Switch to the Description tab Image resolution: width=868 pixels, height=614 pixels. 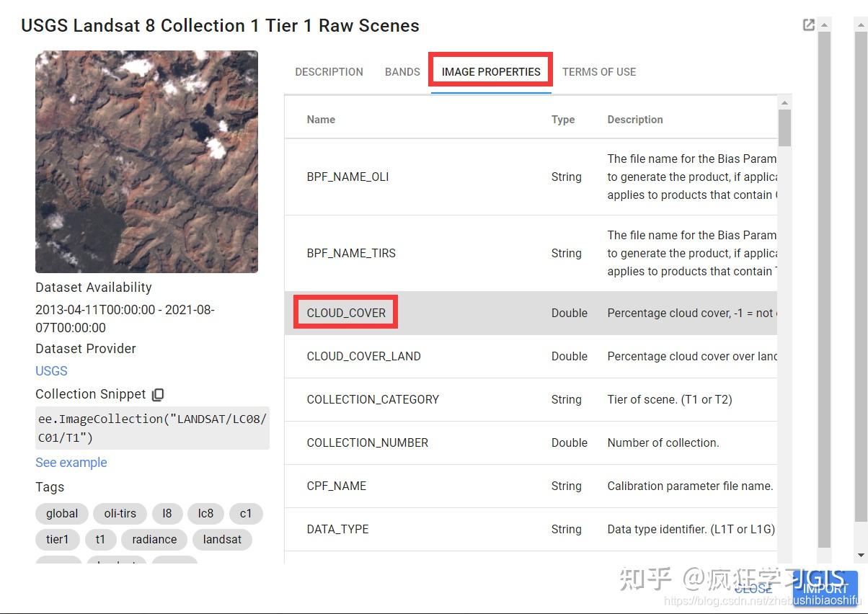pos(329,71)
